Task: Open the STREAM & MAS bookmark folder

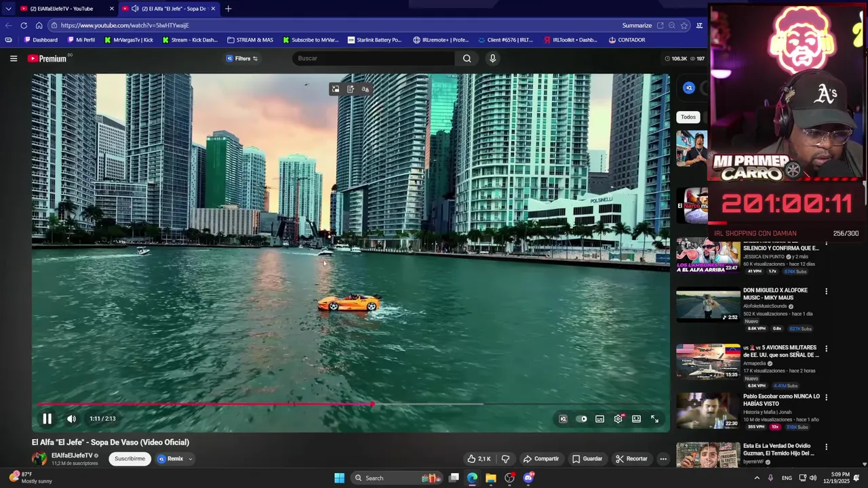Action: click(250, 40)
